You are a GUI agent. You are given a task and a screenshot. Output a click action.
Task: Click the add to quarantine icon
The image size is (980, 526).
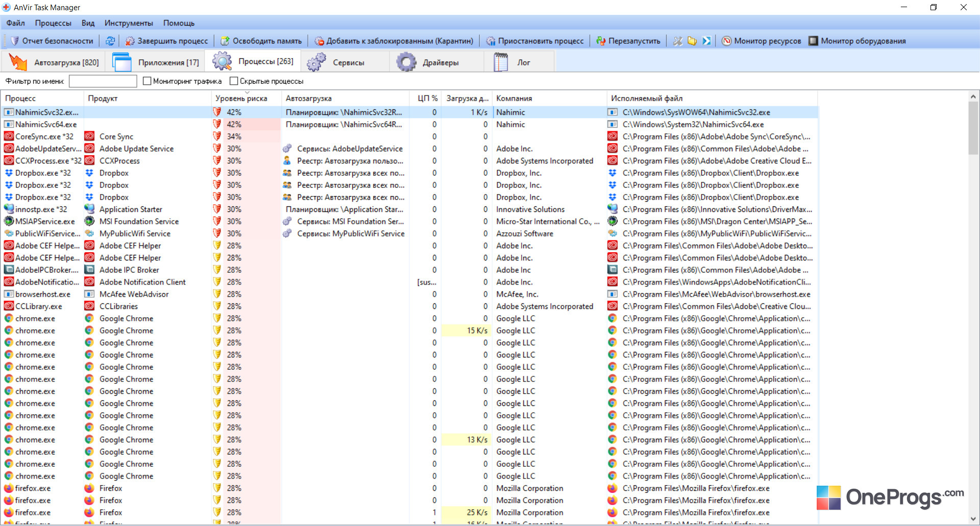coord(319,41)
